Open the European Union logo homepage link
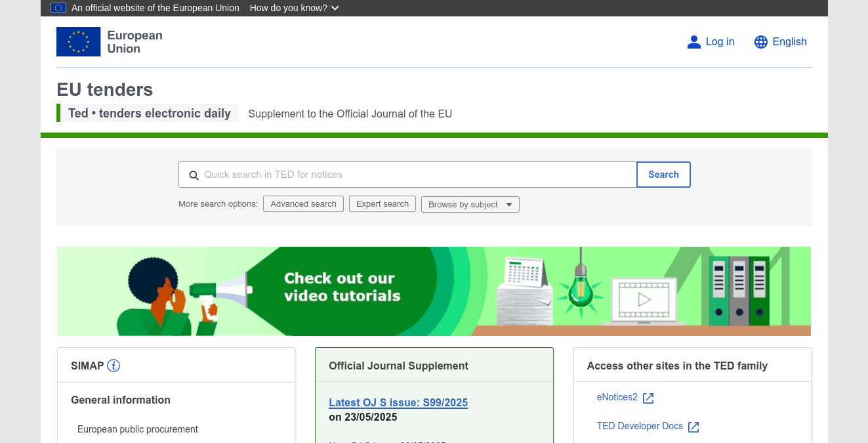Image resolution: width=868 pixels, height=443 pixels. coord(110,42)
